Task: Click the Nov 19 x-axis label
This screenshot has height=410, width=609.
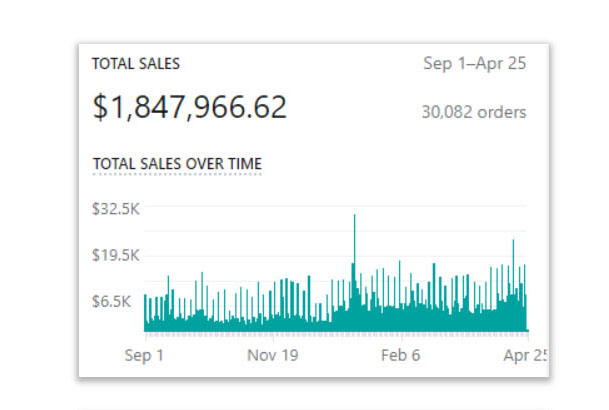Action: pyautogui.click(x=273, y=354)
